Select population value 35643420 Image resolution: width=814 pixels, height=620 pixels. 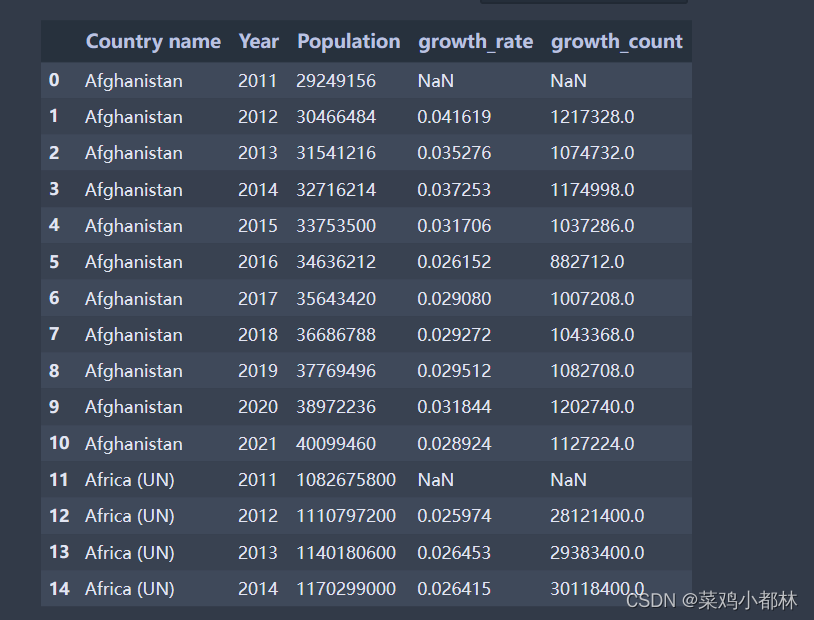pos(336,299)
